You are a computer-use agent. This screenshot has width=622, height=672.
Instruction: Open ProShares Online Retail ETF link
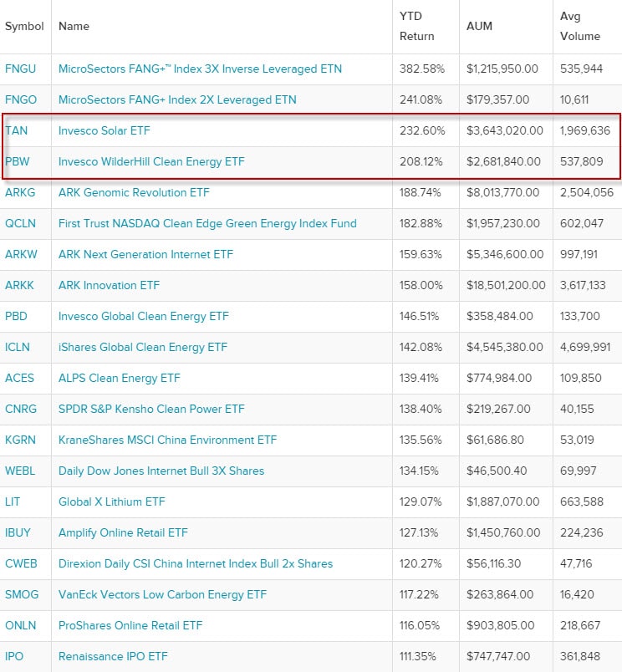[x=130, y=625]
